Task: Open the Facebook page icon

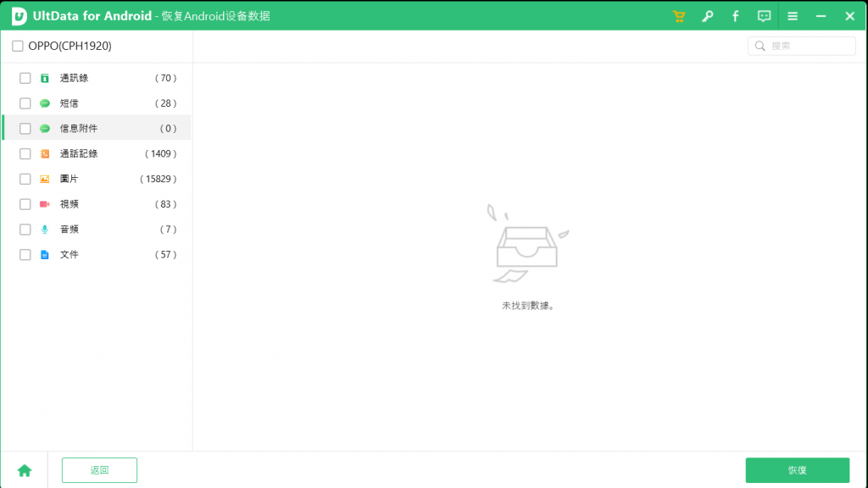Action: [x=735, y=16]
